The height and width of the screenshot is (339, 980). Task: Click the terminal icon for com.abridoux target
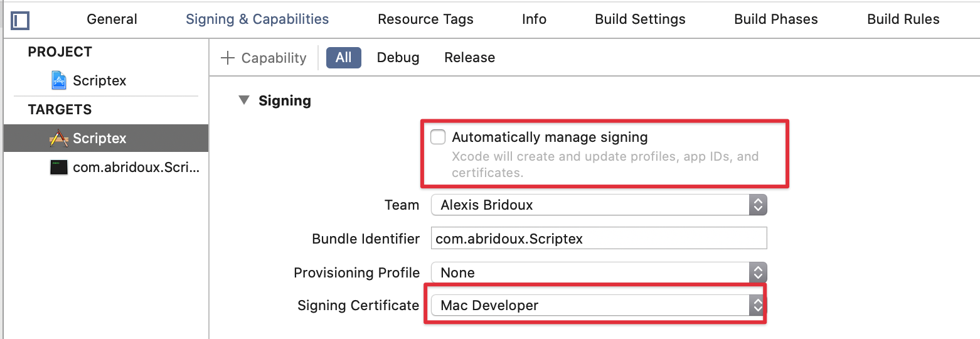59,168
